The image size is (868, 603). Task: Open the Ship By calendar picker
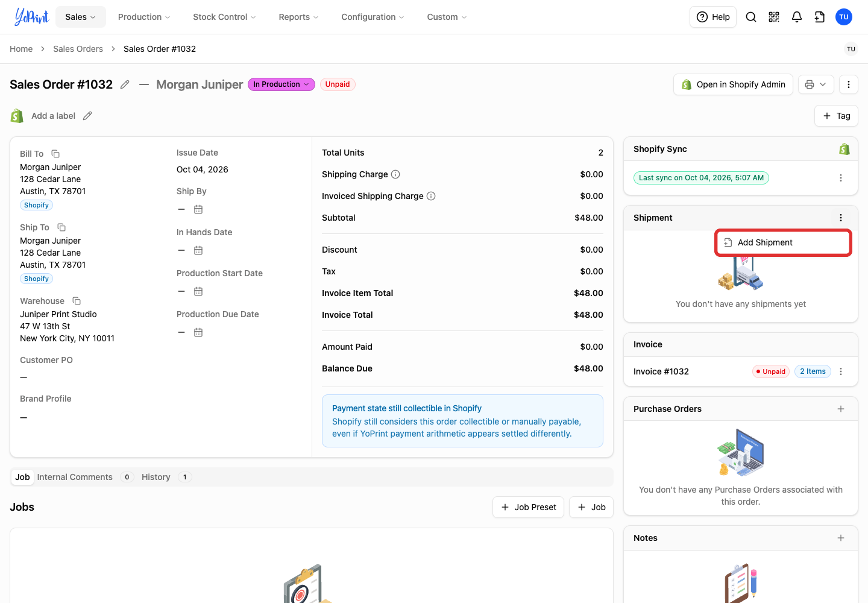198,209
